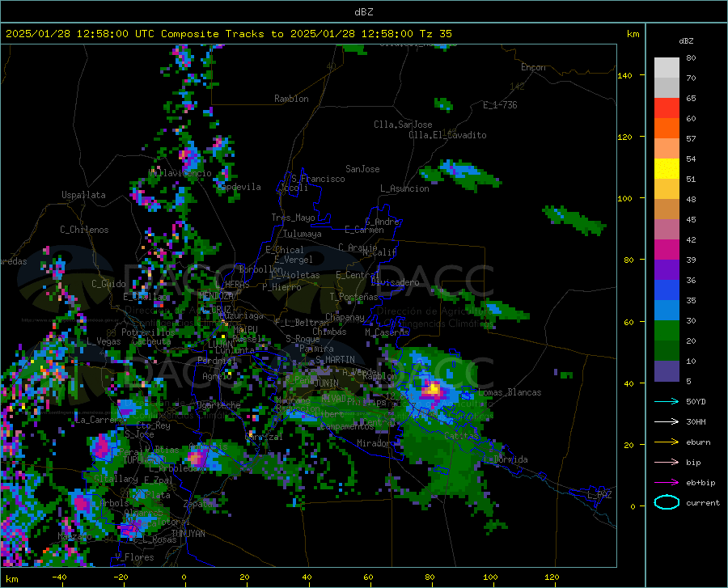Pick the 42 dBZ magenta color swatch

[x=667, y=250]
